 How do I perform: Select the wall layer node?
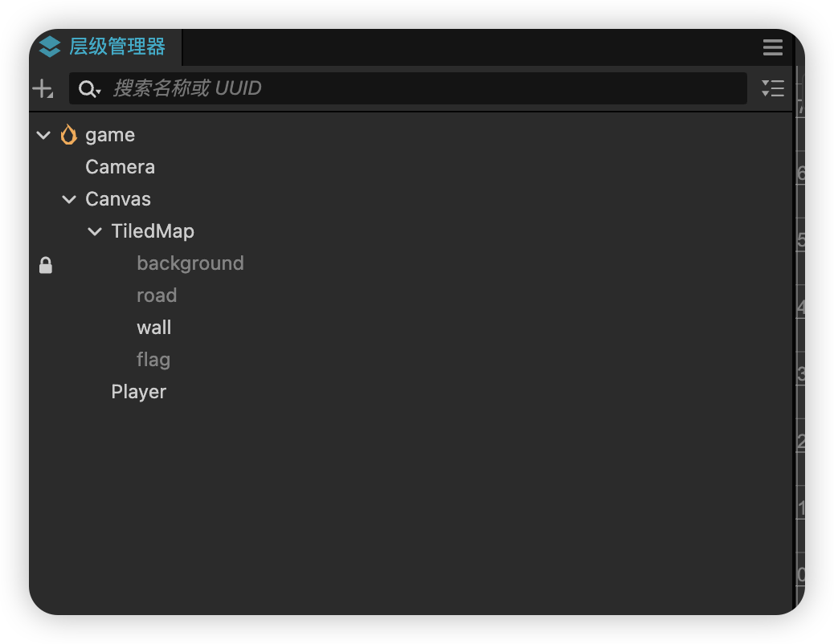153,328
